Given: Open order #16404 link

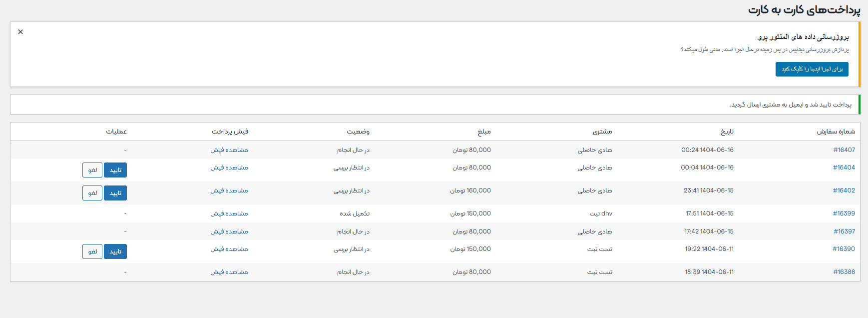Looking at the screenshot, I should click(844, 167).
